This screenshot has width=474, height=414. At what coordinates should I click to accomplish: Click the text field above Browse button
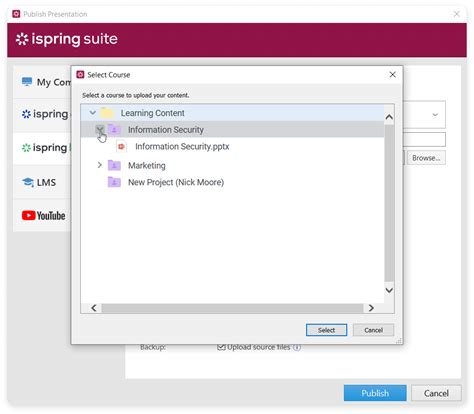click(x=424, y=140)
